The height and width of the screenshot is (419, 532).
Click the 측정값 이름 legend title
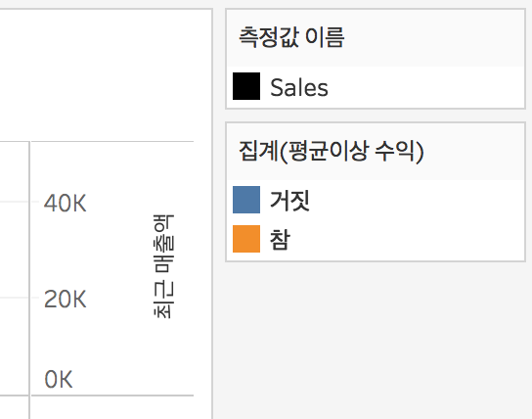(x=291, y=37)
